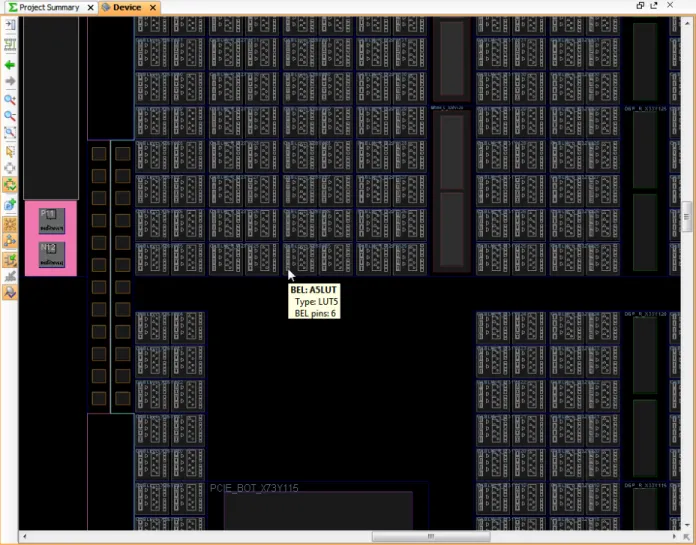Click the navigation corner icon at bottom-right
Viewport: 696px width, 545px height.
(686, 537)
